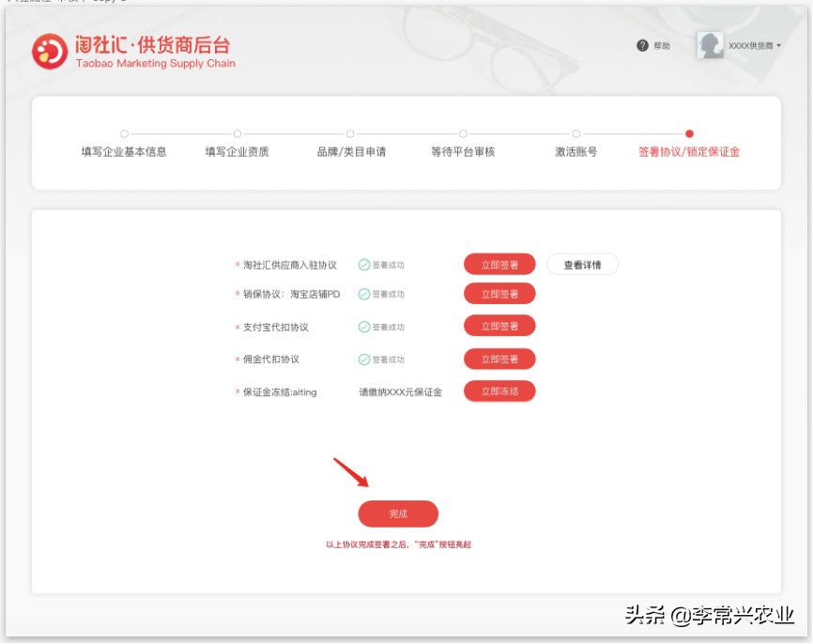813x644 pixels.
Task: Click the red hint text below 完成
Action: tap(398, 544)
